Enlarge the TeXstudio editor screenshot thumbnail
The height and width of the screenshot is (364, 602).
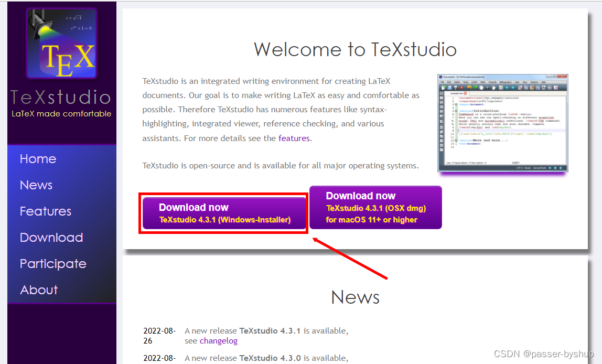pos(502,123)
